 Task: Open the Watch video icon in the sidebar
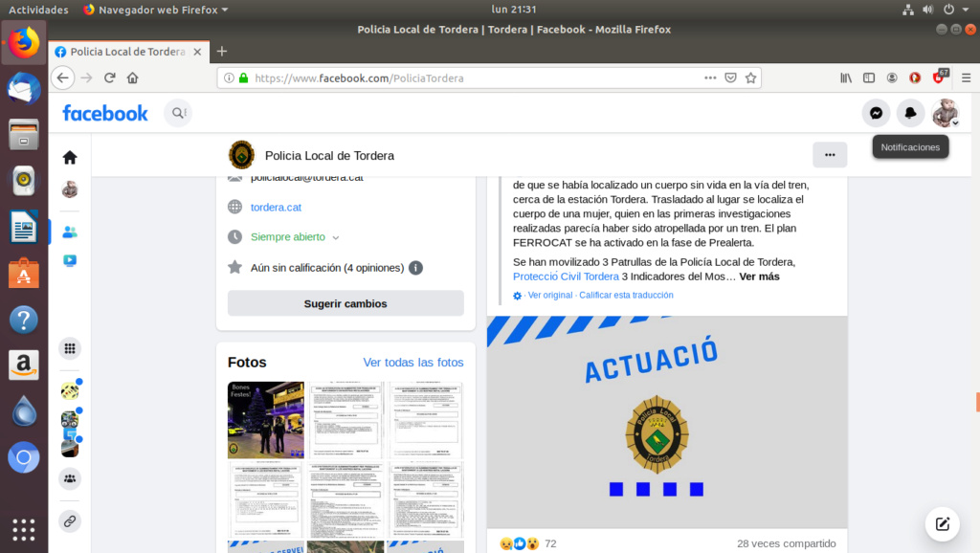pyautogui.click(x=70, y=260)
